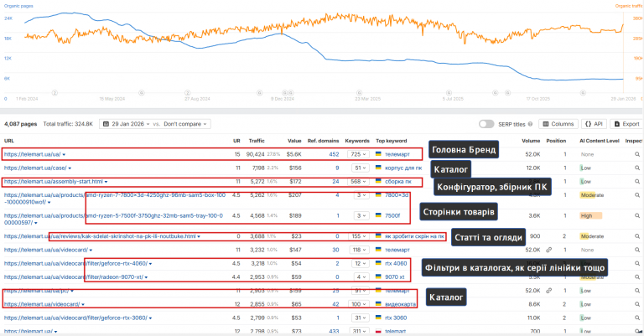
Task: Sort by Ref. domains column header
Action: (x=323, y=141)
